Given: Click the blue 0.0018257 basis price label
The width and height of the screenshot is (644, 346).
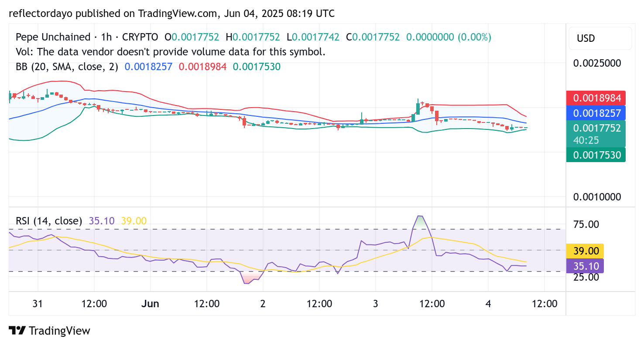Looking at the screenshot, I should [x=596, y=113].
